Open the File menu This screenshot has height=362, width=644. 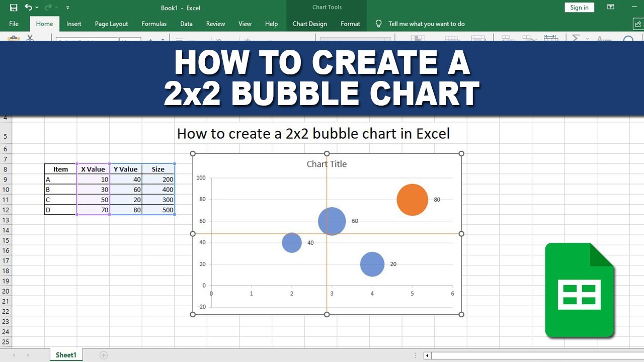14,24
